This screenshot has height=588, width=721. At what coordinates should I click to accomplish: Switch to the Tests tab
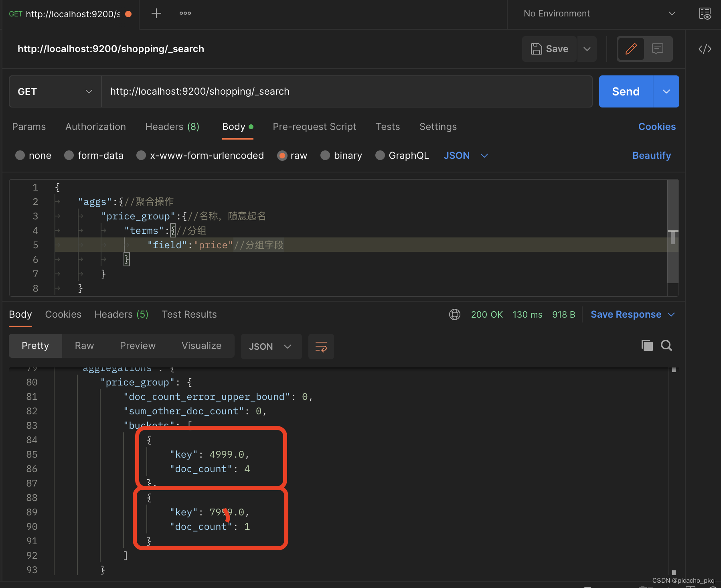tap(388, 127)
